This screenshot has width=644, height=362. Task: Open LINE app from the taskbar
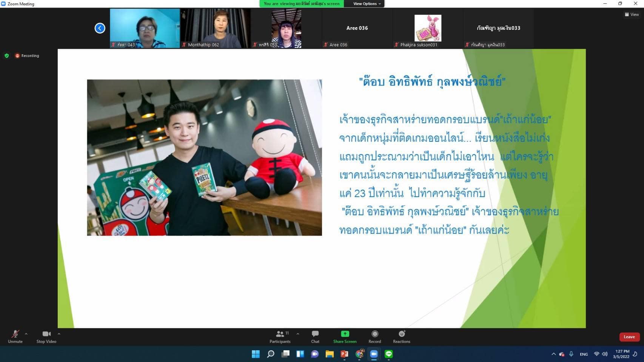click(388, 354)
